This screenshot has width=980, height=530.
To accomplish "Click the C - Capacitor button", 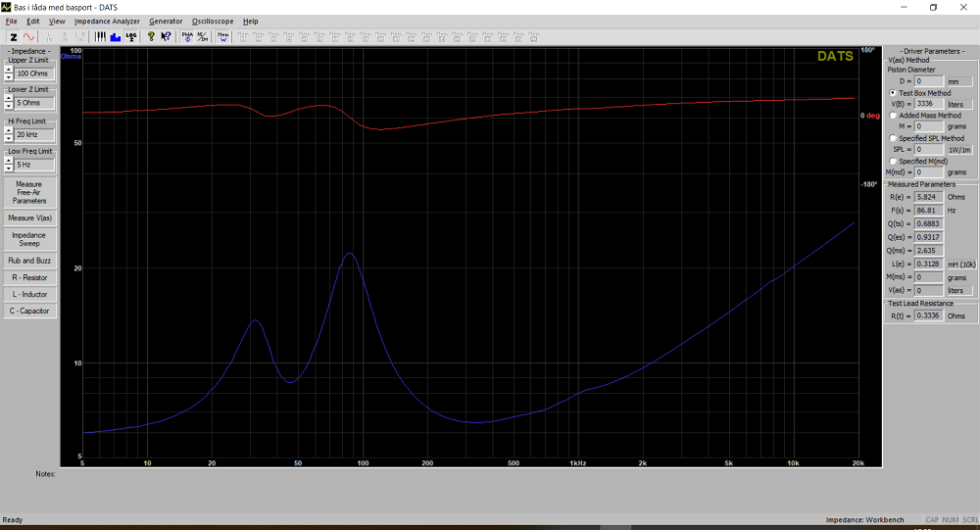I will click(29, 312).
